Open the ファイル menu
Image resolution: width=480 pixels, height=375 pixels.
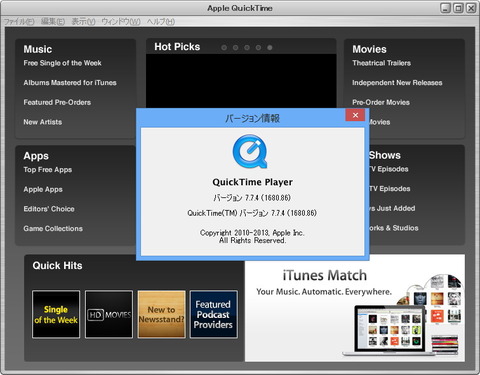pyautogui.click(x=19, y=22)
